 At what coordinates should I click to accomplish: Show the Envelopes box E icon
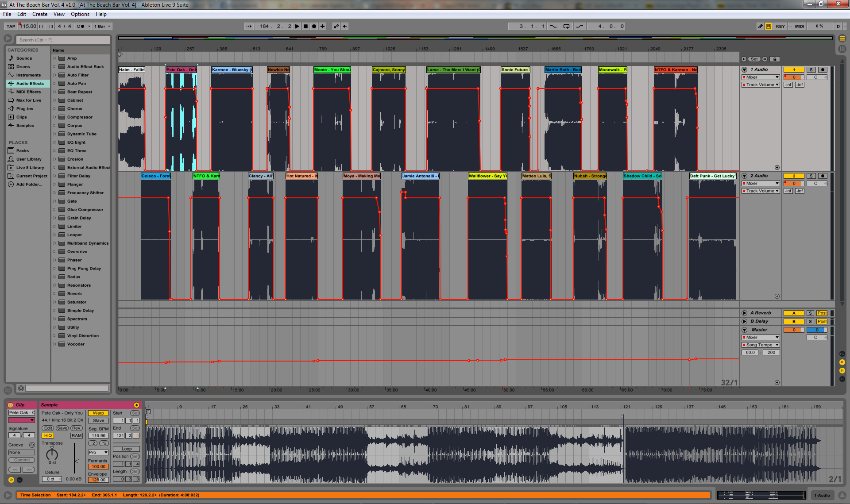[19, 480]
